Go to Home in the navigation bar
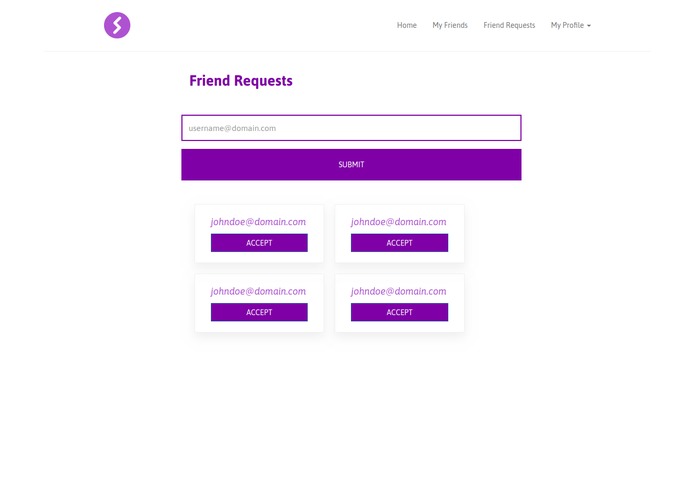Viewport: 695px width, 494px height. pos(406,25)
